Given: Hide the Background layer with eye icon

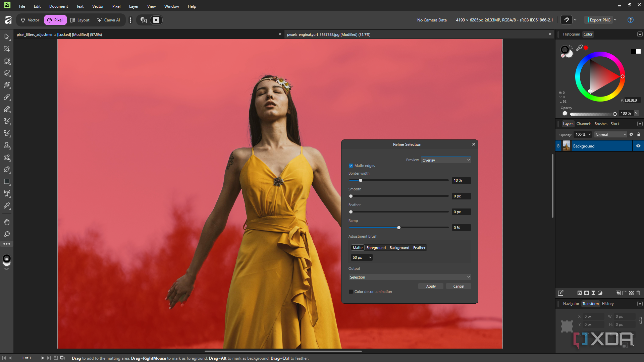Looking at the screenshot, I should (x=638, y=146).
